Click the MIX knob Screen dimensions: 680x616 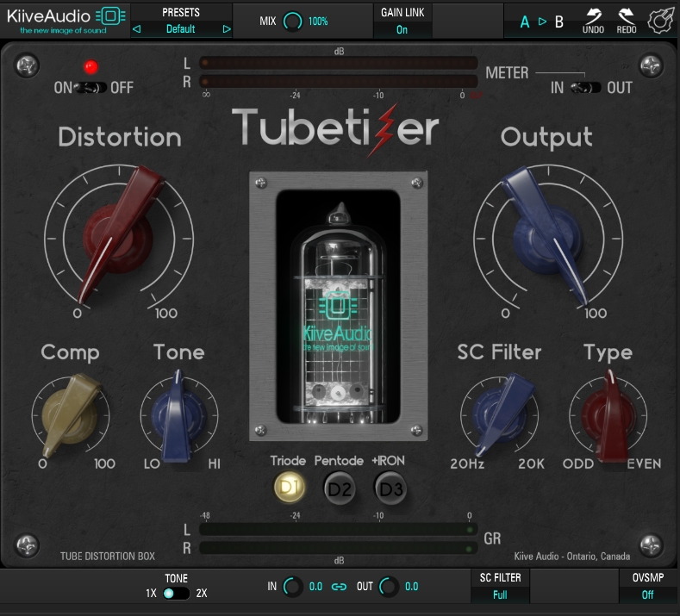(293, 21)
